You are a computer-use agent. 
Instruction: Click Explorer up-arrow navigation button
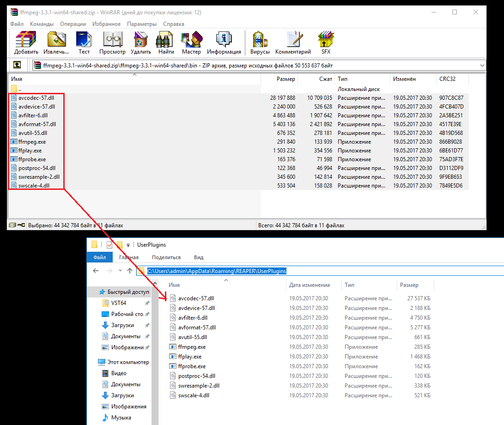(130, 271)
